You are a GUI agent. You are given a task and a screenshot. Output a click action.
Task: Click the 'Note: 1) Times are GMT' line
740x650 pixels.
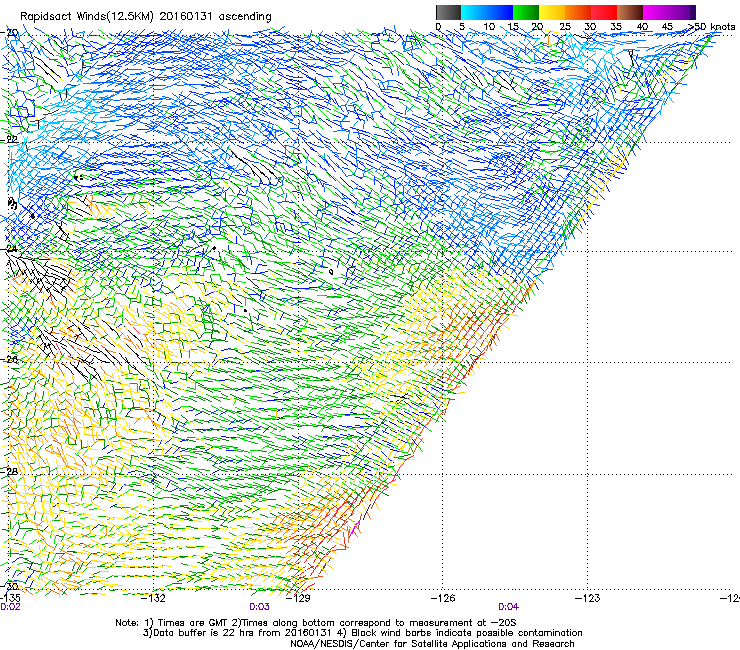(316, 623)
